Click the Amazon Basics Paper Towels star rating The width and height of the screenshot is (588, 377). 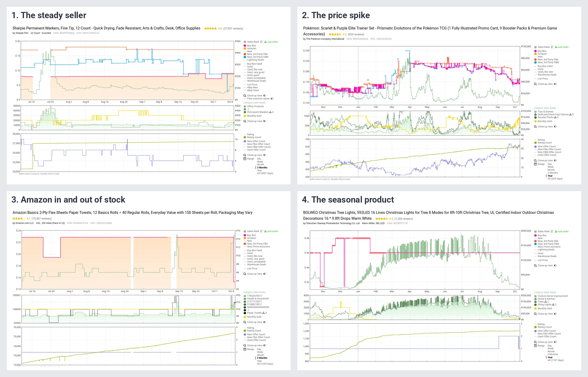19,218
